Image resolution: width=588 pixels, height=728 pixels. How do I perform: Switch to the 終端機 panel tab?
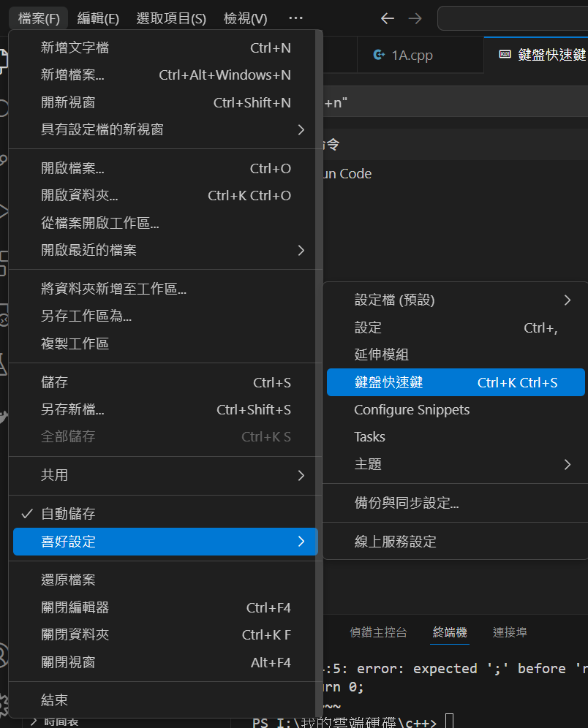tap(450, 632)
